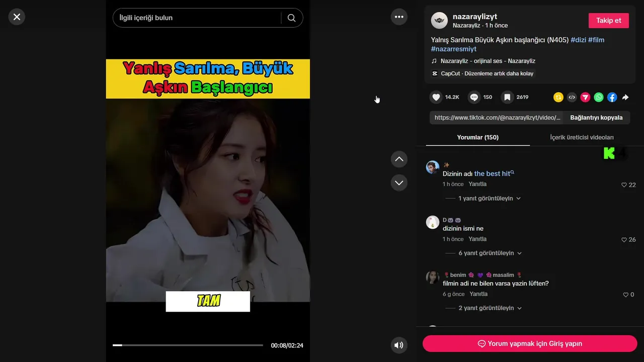Open more share options arrow
Image resolution: width=644 pixels, height=362 pixels.
[625, 98]
